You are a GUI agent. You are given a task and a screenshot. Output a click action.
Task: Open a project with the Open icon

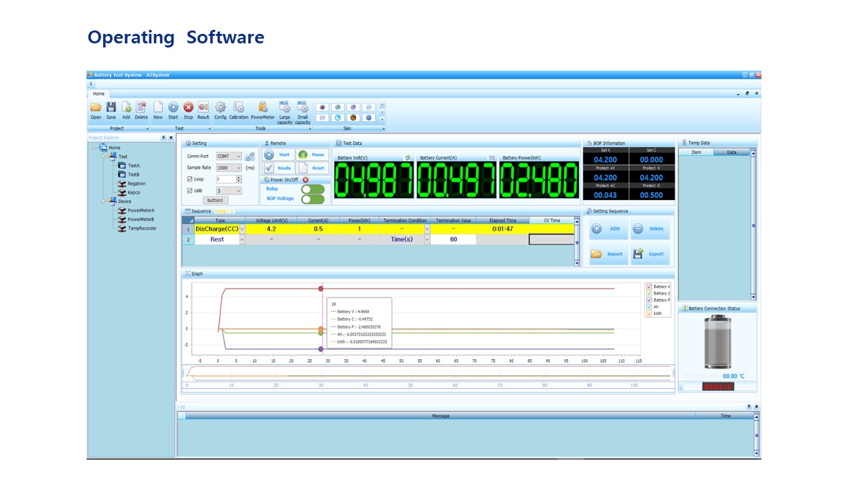pos(96,110)
